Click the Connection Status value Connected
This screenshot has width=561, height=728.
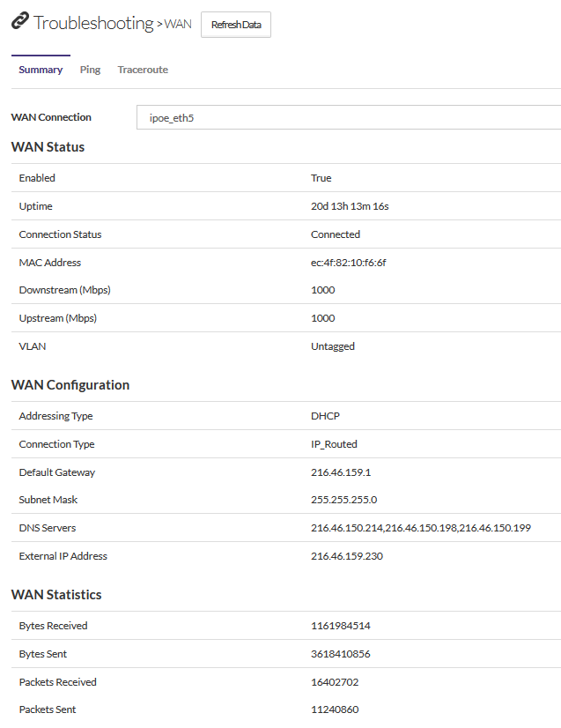pos(336,234)
